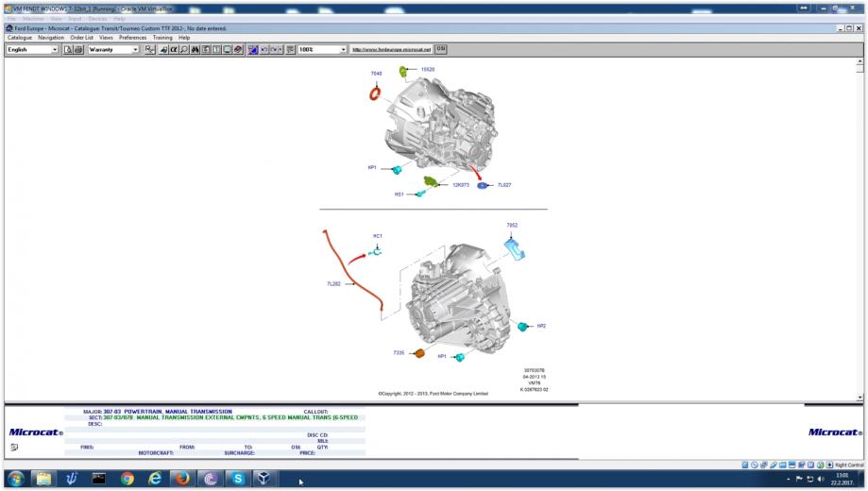Select callout HS1 on the diagram
This screenshot has height=491, width=868.
click(400, 195)
